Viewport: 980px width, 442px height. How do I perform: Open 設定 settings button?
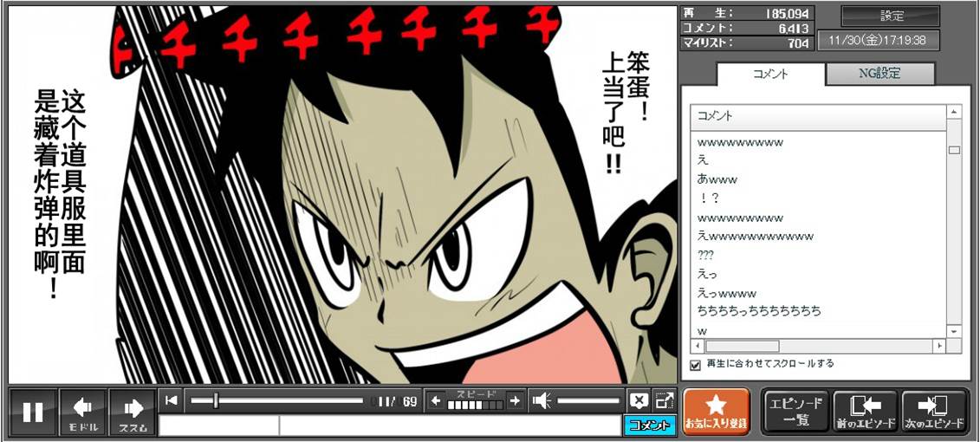891,16
